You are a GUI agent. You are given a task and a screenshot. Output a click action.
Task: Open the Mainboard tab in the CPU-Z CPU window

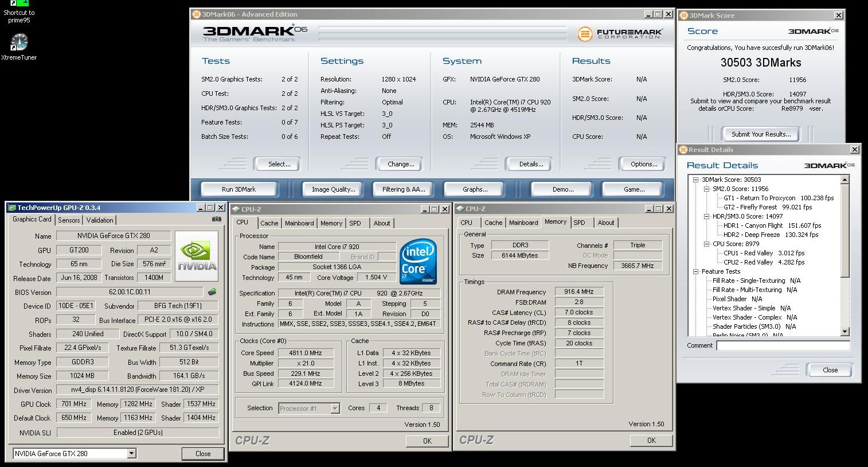coord(299,223)
